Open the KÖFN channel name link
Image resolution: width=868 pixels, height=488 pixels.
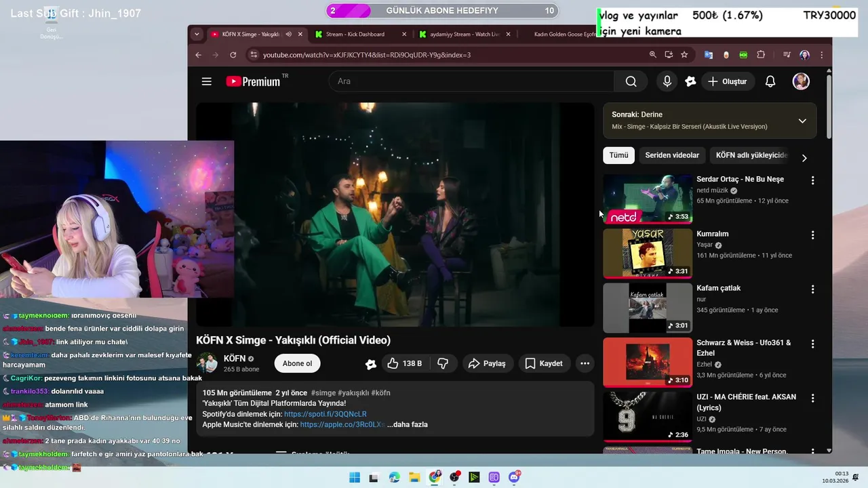pyautogui.click(x=235, y=358)
